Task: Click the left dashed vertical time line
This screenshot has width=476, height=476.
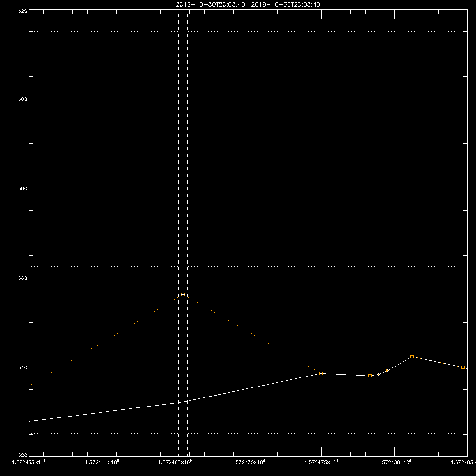Action: 179,232
